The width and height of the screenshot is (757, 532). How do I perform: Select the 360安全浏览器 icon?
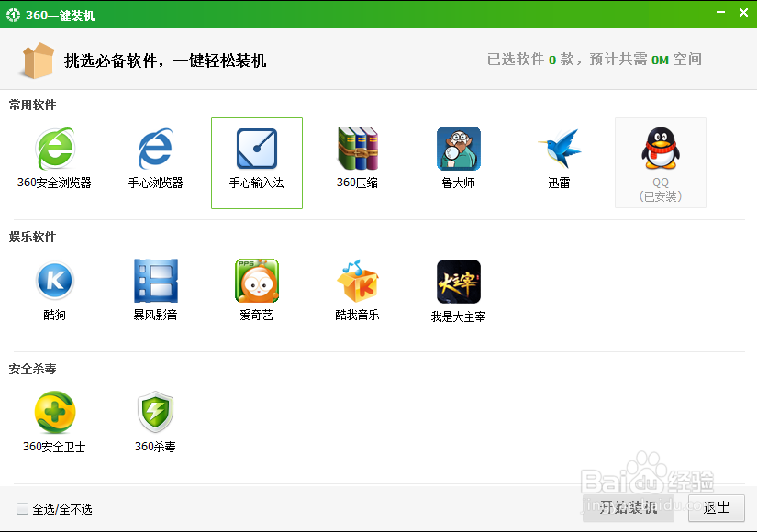pyautogui.click(x=55, y=149)
